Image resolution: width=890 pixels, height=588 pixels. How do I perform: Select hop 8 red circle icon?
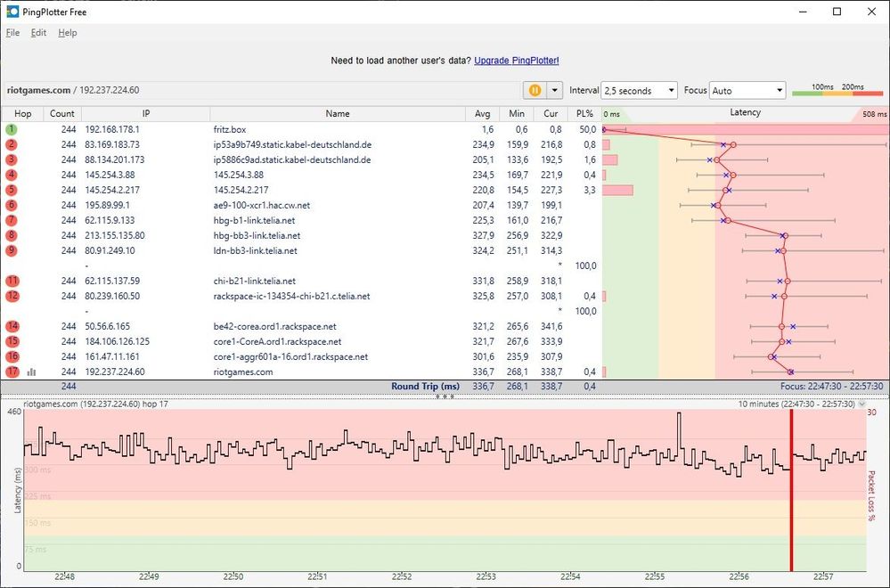click(12, 235)
